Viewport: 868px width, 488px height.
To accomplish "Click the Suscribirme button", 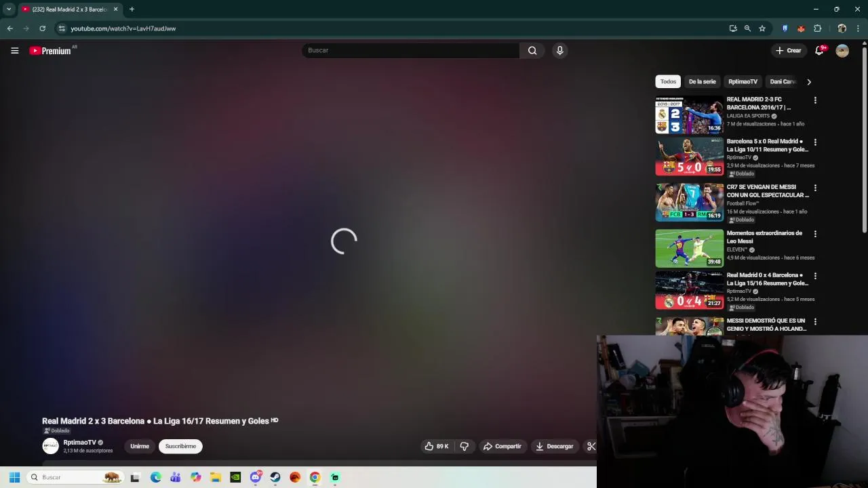I will [180, 446].
